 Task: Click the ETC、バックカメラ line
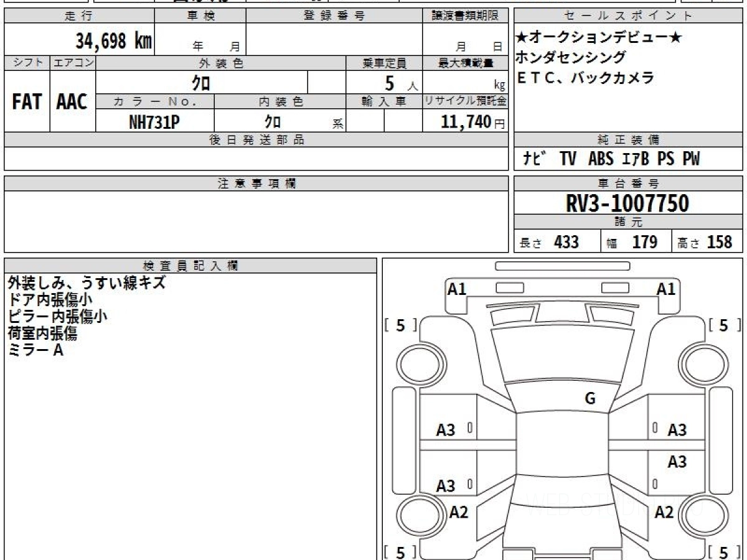586,78
